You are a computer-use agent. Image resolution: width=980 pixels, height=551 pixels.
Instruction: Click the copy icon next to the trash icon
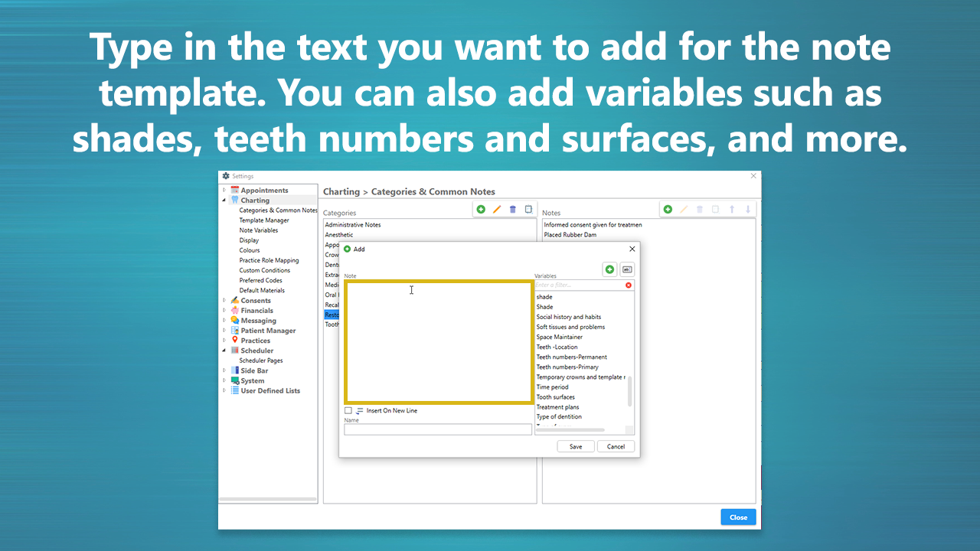tap(528, 208)
